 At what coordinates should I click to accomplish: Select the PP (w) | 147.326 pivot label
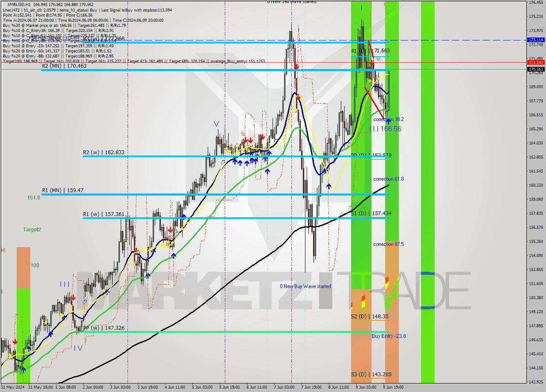[x=104, y=328]
